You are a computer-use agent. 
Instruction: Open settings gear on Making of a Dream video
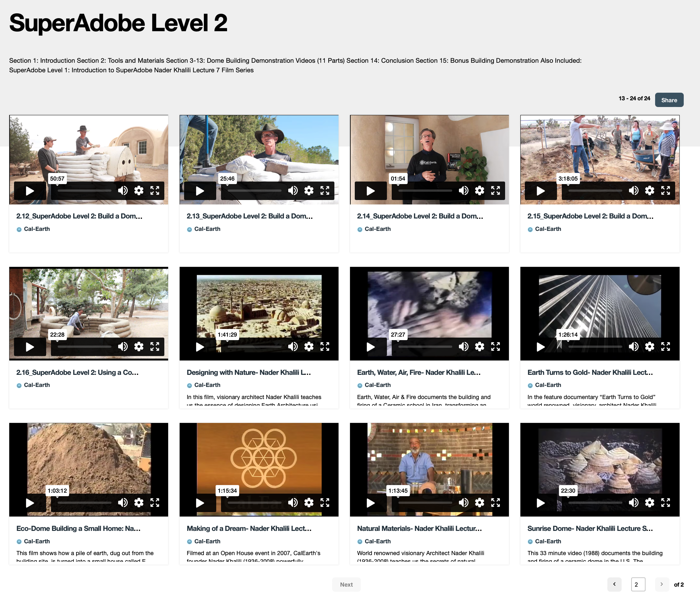coord(309,503)
